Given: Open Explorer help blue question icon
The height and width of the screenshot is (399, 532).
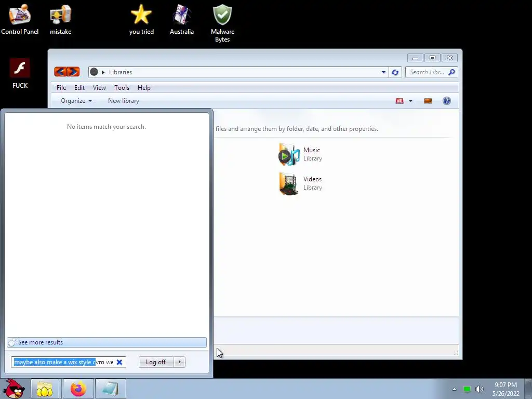Looking at the screenshot, I should 446,101.
